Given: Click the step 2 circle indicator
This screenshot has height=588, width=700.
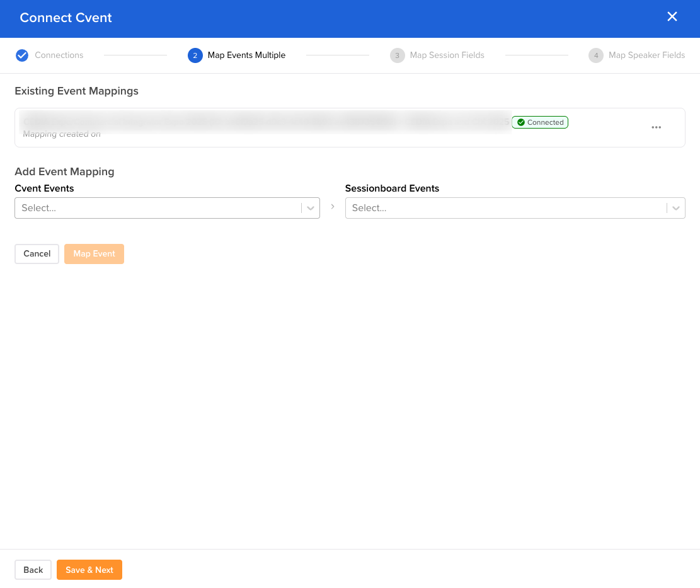Looking at the screenshot, I should pos(195,55).
